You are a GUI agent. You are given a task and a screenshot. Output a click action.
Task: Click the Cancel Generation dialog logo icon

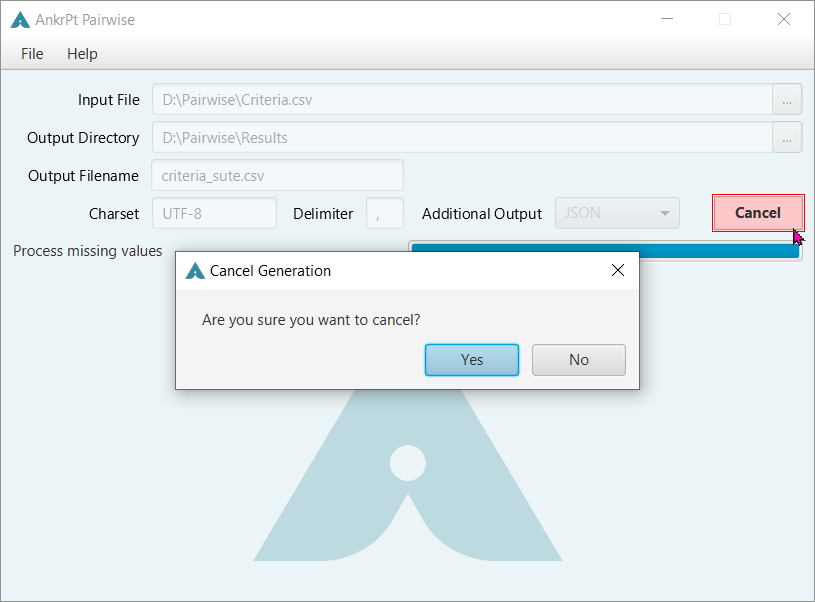click(195, 271)
